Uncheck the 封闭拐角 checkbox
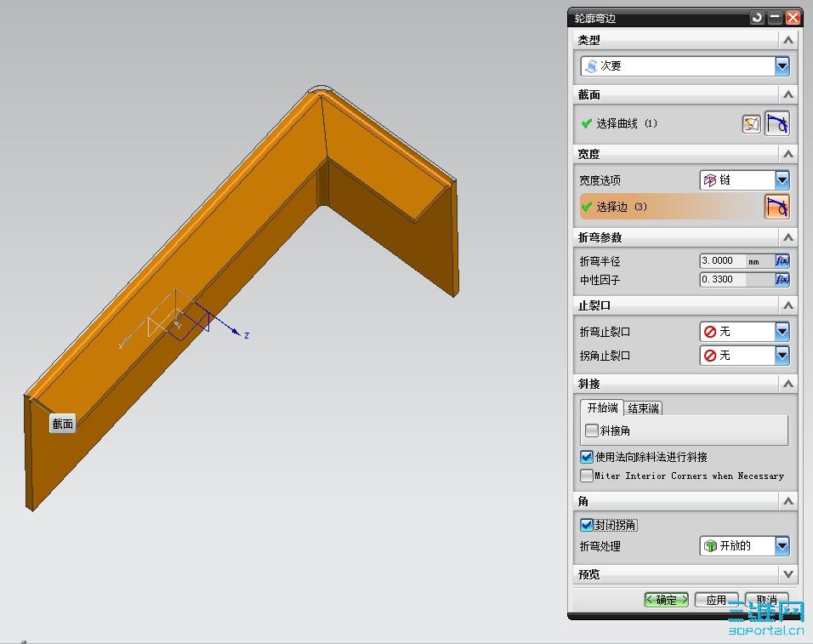Screen dimensions: 813x644 587,525
